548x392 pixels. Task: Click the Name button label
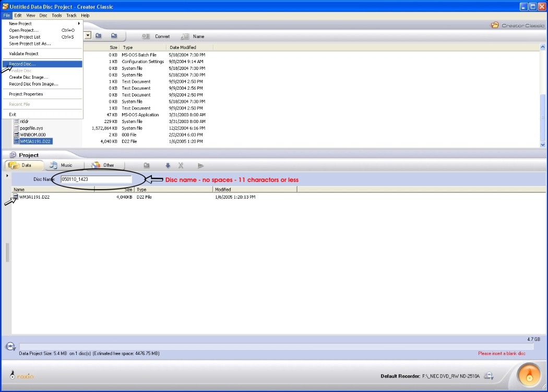click(x=198, y=36)
